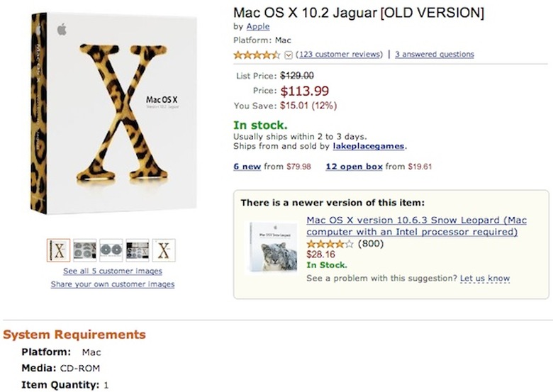Select the second thumbnail showing box and discs
Screen dimensions: 553x392
tap(85, 250)
